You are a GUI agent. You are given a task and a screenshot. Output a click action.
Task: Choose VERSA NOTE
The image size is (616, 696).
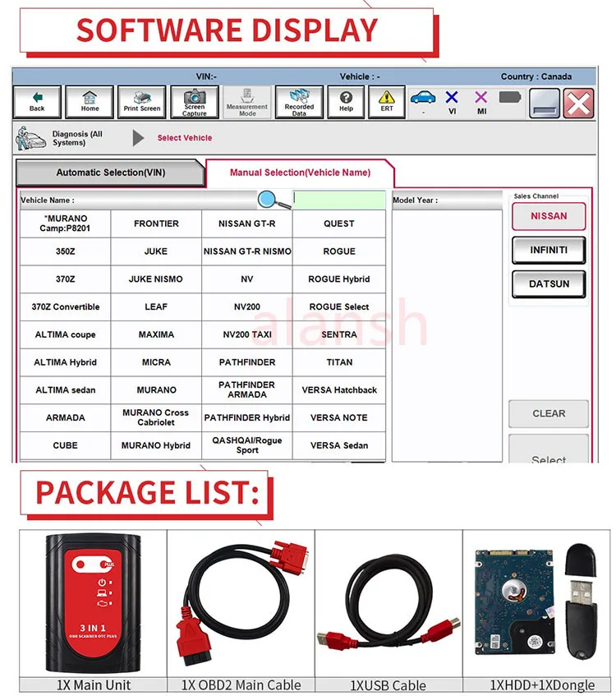click(339, 417)
